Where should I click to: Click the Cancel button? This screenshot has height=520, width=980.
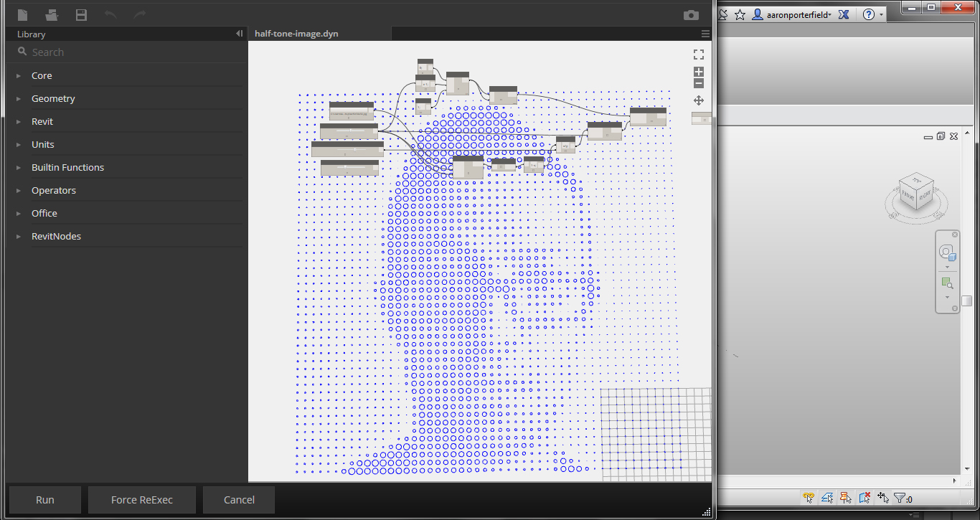[x=239, y=500]
